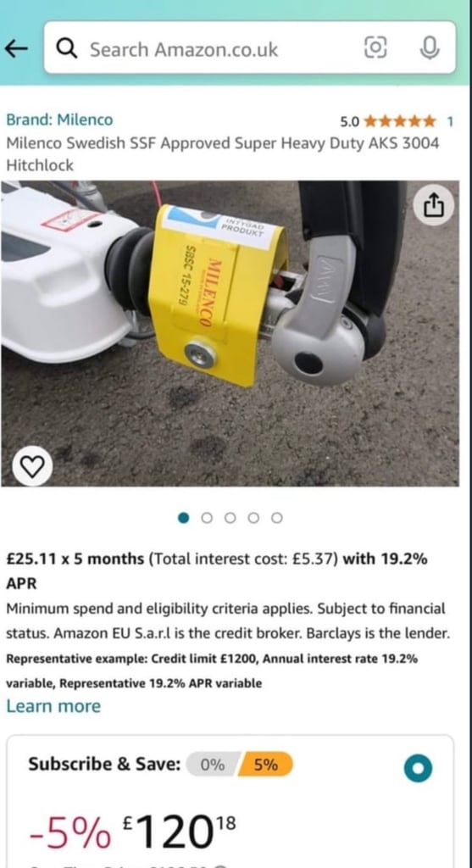Select the Subscribe & Save radio option
This screenshot has width=472, height=868.
point(418,768)
